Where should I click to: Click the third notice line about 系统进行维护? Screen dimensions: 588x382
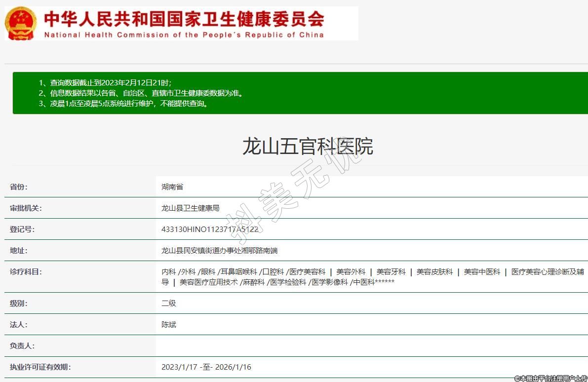click(x=123, y=104)
